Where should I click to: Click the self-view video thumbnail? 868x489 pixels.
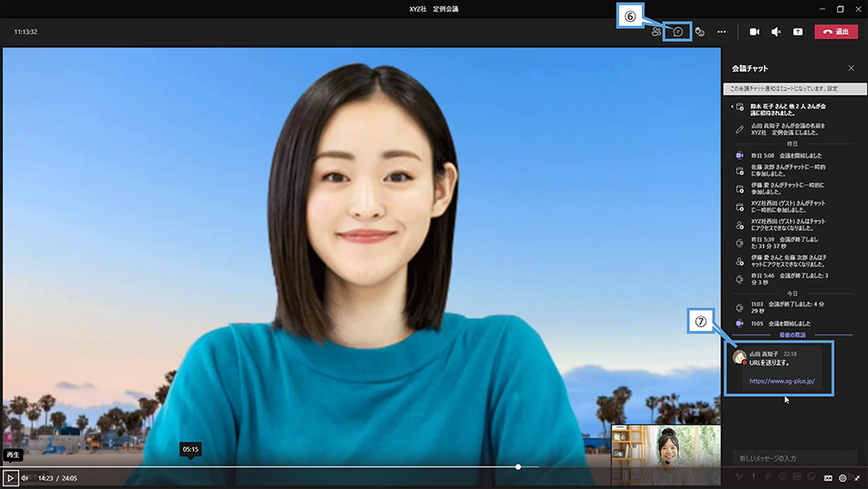pyautogui.click(x=666, y=454)
